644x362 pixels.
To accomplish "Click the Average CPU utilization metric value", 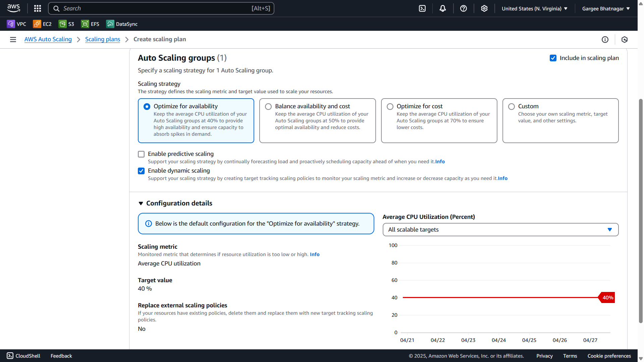I will pyautogui.click(x=169, y=263).
